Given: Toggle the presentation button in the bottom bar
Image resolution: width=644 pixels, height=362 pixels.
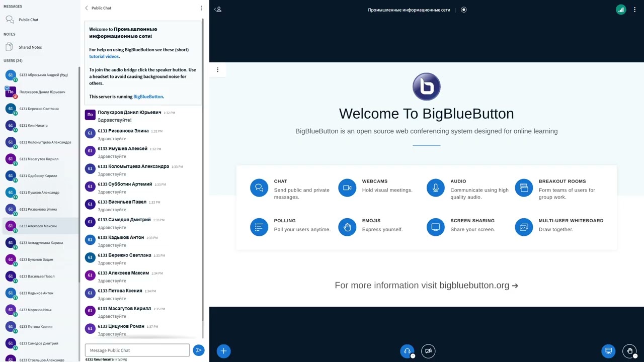Looking at the screenshot, I should pyautogui.click(x=608, y=351).
